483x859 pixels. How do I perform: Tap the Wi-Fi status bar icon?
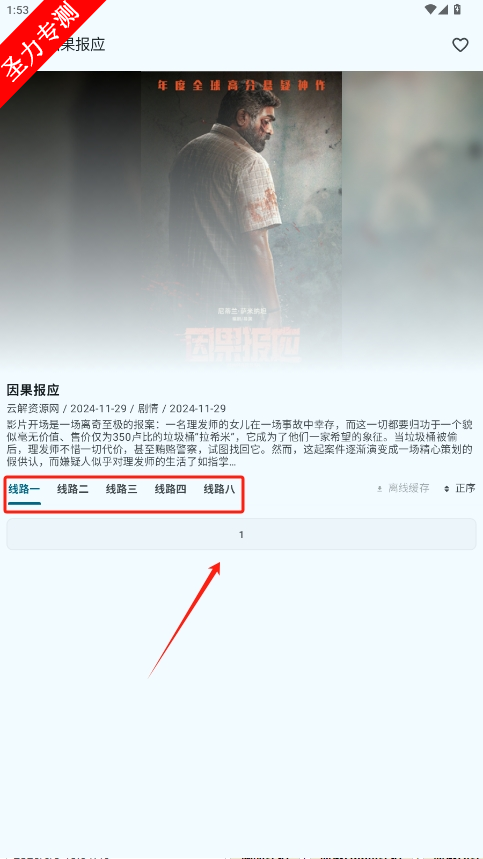click(430, 9)
